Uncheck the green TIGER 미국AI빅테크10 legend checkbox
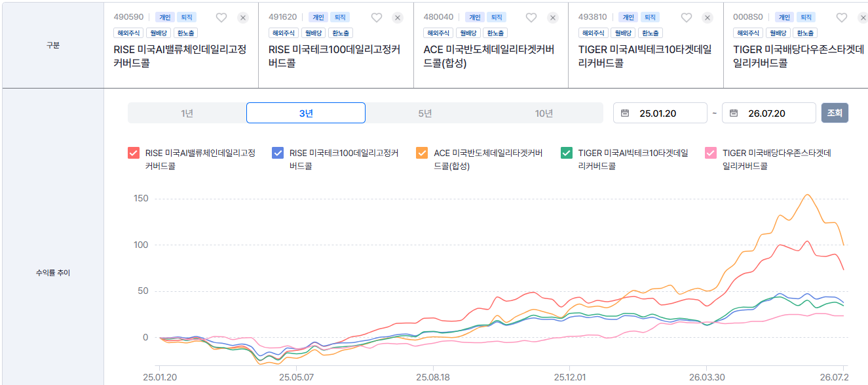This screenshot has height=385, width=868. pos(567,153)
